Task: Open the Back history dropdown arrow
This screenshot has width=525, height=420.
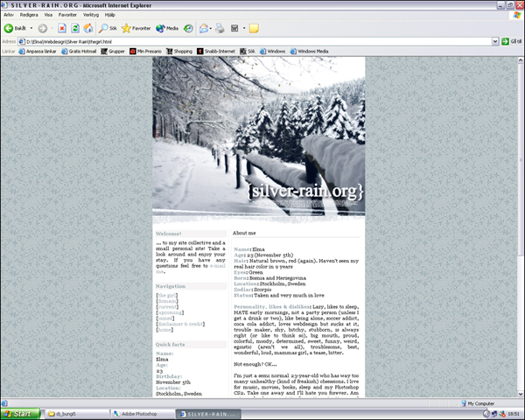Action: pyautogui.click(x=31, y=29)
